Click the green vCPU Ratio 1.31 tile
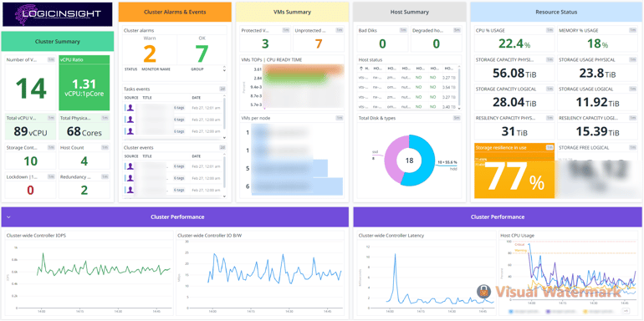Image resolution: width=644 pixels, height=321 pixels. tap(84, 83)
